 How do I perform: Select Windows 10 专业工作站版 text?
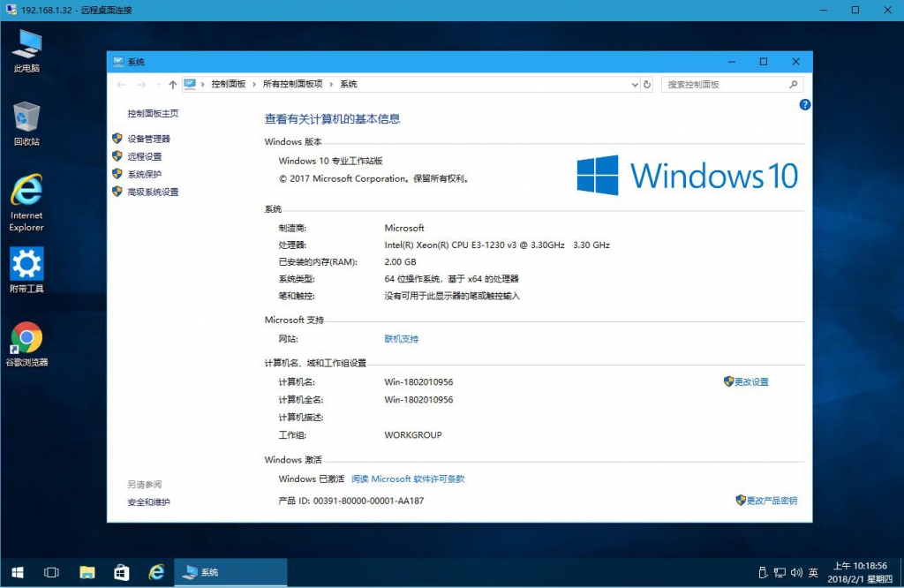pyautogui.click(x=331, y=161)
